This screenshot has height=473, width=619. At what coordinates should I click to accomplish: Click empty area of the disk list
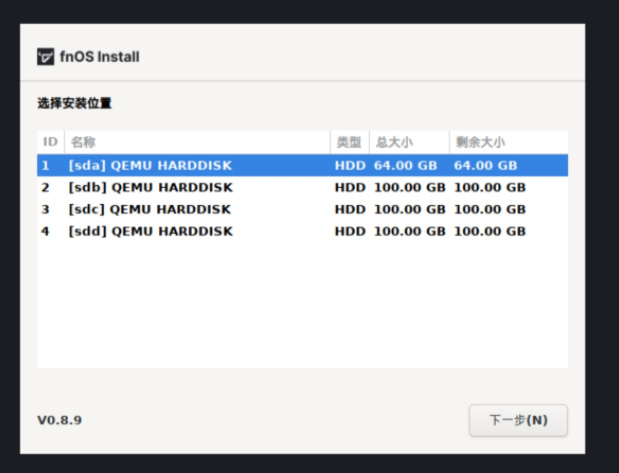300,310
